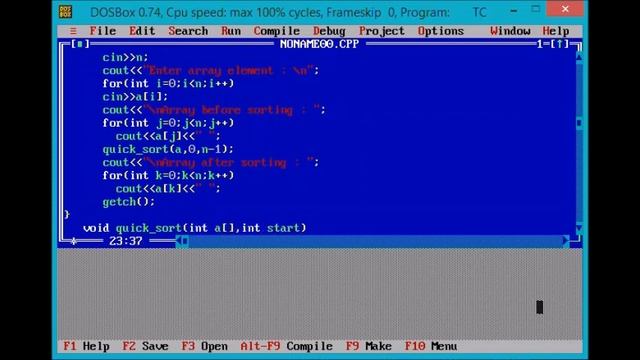Screen dimensions: 640x360
Task: Minimize the DOSBox window
Action: 514,11
